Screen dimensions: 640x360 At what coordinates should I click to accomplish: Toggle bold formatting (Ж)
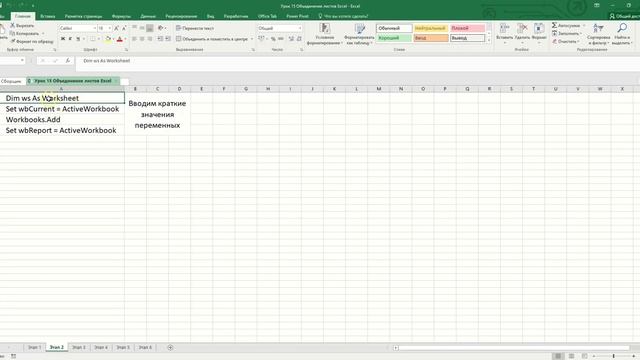click(x=63, y=39)
